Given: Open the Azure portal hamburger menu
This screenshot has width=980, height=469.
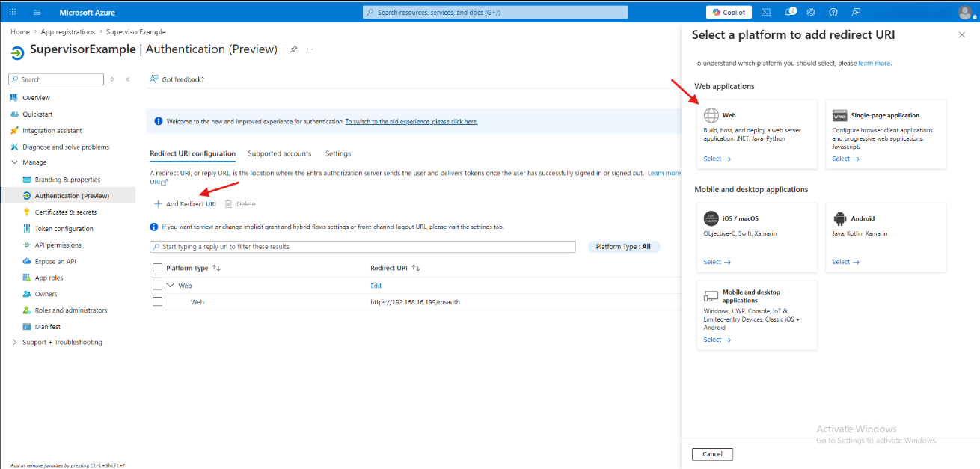Looking at the screenshot, I should tap(37, 13).
